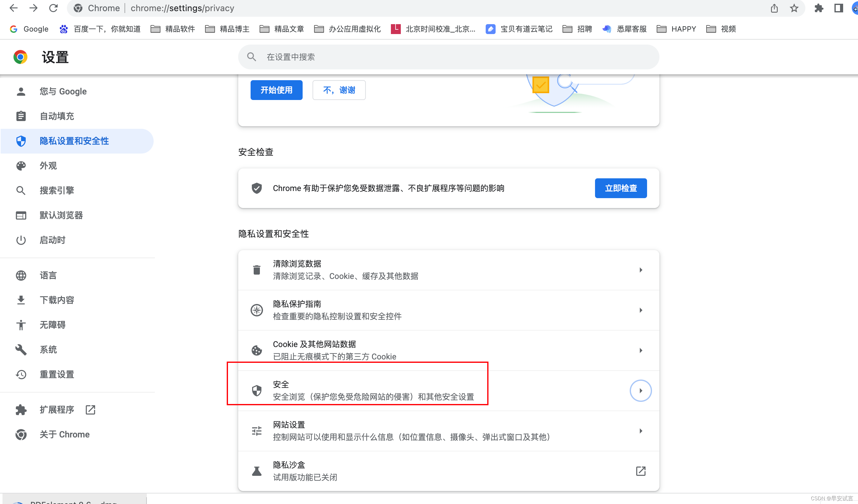Select 自动填充 in sidebar
The height and width of the screenshot is (504, 858).
pos(56,116)
